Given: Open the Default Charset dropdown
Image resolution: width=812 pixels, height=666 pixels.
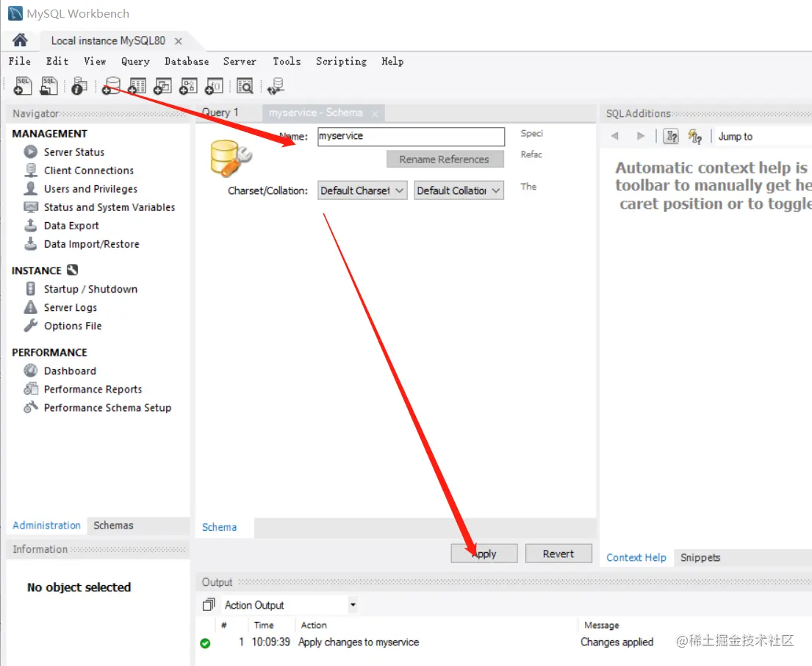Looking at the screenshot, I should (x=362, y=190).
